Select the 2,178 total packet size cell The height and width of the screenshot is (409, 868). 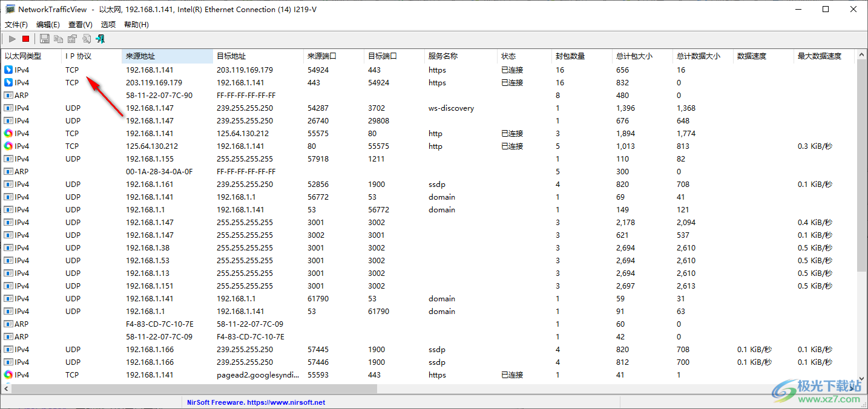coord(625,222)
